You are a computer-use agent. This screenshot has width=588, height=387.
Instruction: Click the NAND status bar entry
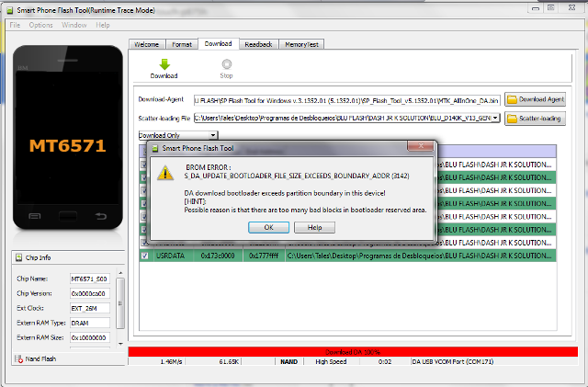(288, 362)
